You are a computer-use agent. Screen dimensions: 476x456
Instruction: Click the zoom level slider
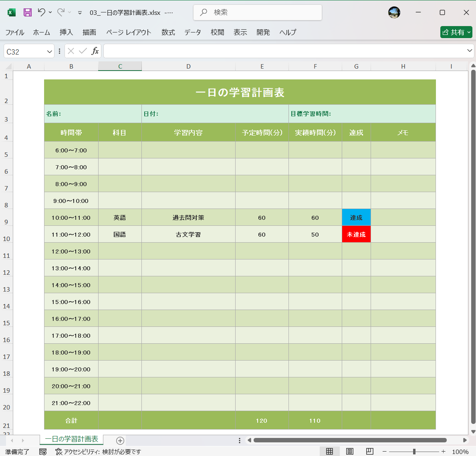point(413,452)
